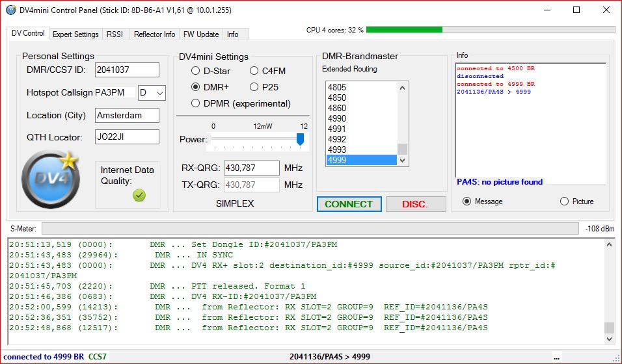Image resolution: width=622 pixels, height=364 pixels.
Task: Click the PA3PM Hotspot Callsign value
Action: tap(110, 93)
